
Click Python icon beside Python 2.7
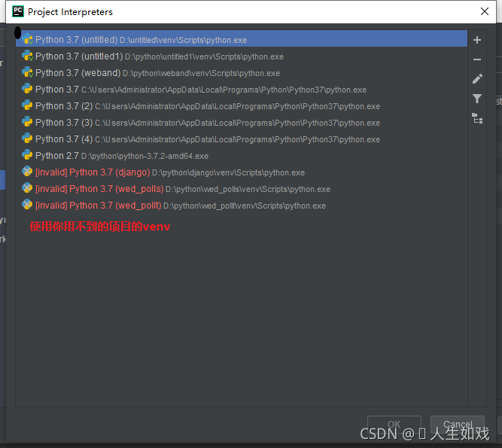tap(27, 155)
